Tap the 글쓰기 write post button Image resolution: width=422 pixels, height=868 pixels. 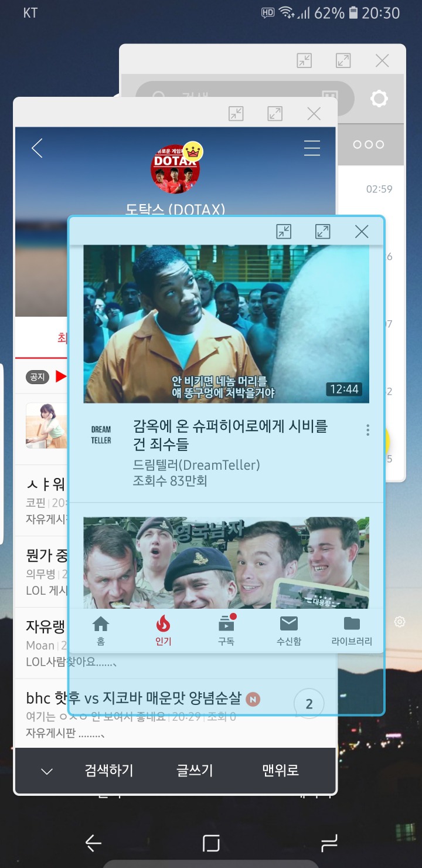tap(195, 771)
